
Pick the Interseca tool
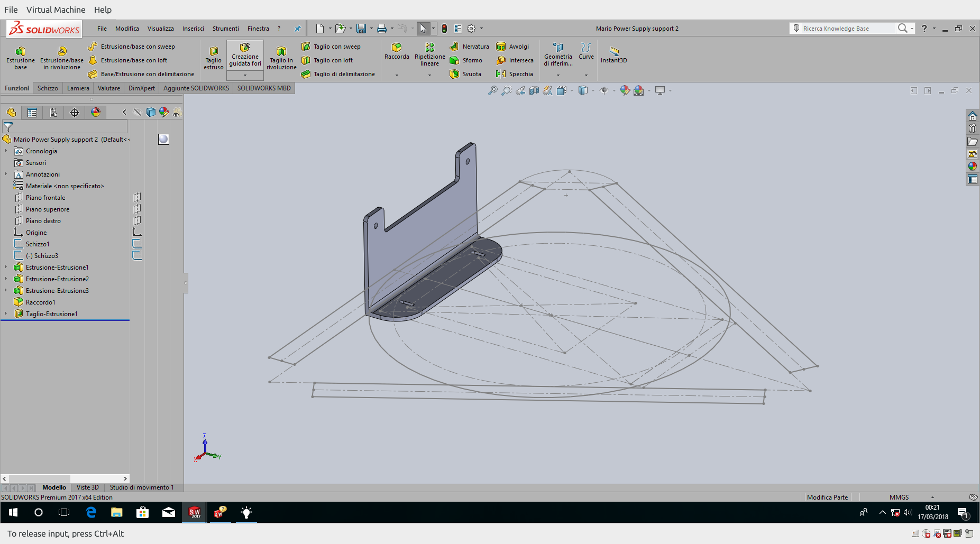[x=515, y=60]
